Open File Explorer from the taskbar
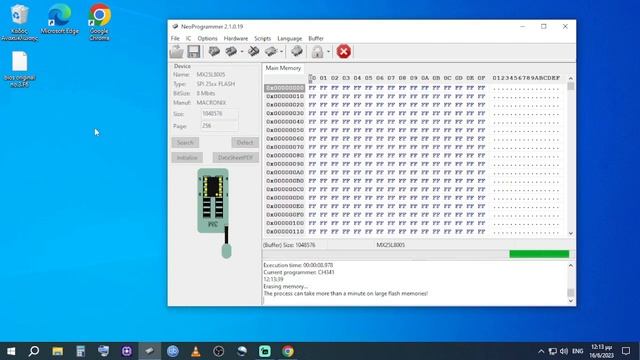Viewport: 640px width, 360px height. point(58,351)
